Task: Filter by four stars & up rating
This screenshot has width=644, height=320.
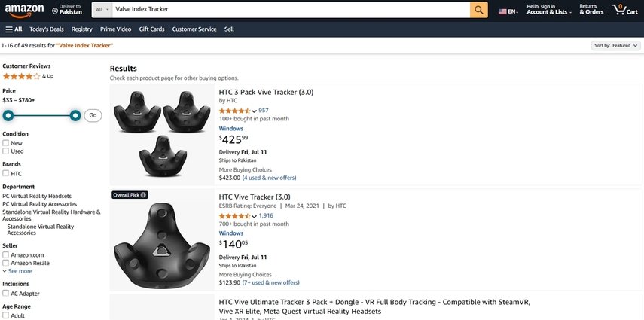Action: point(28,76)
